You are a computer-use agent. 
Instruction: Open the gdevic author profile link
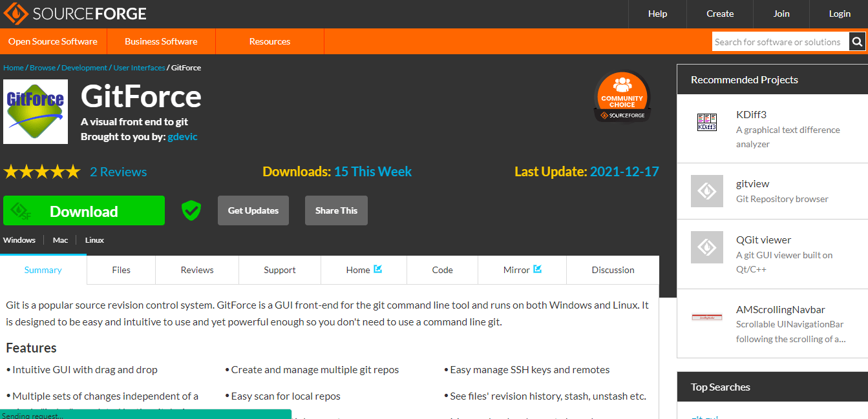pyautogui.click(x=182, y=137)
